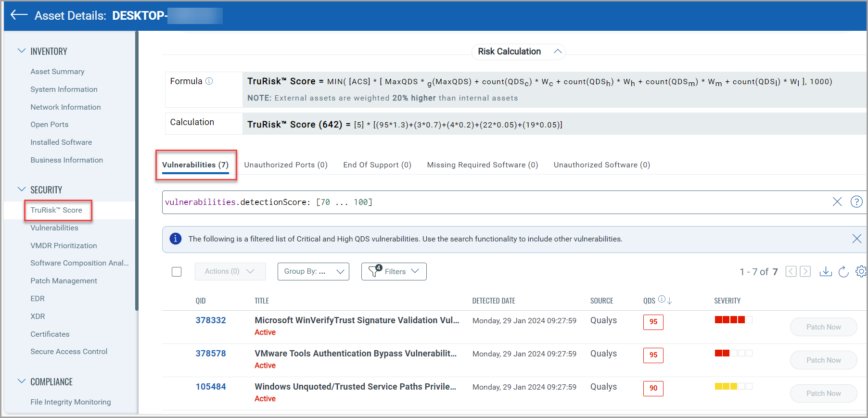Go back using the header arrow

tap(19, 15)
